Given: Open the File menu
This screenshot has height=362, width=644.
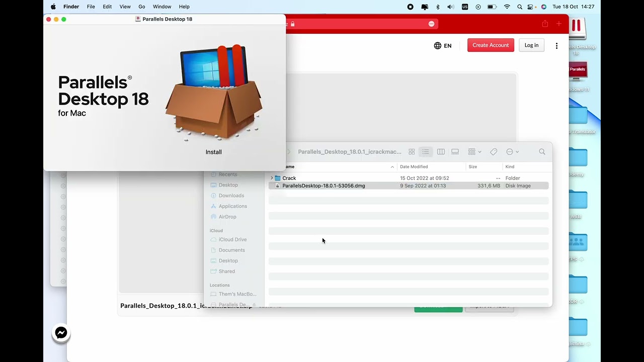Looking at the screenshot, I should (91, 7).
